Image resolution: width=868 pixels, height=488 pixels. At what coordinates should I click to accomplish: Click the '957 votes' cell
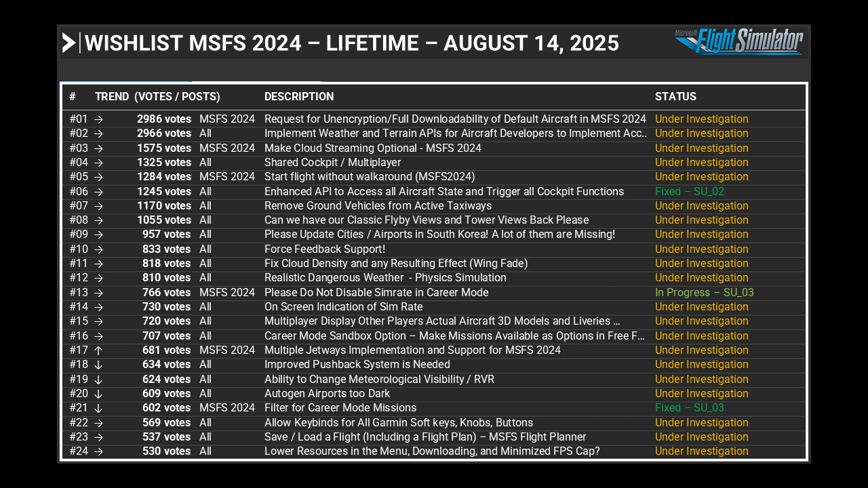click(x=167, y=235)
